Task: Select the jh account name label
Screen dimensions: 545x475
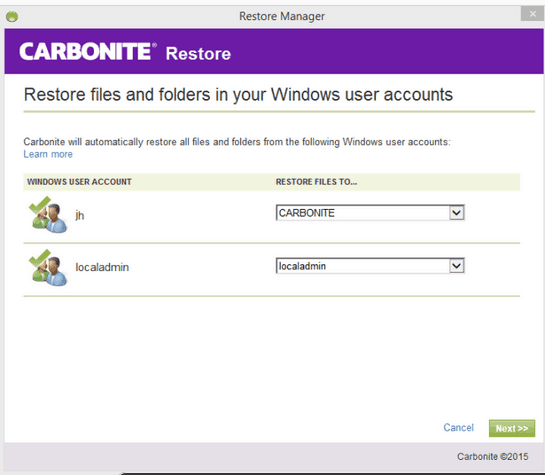Action: coord(80,215)
